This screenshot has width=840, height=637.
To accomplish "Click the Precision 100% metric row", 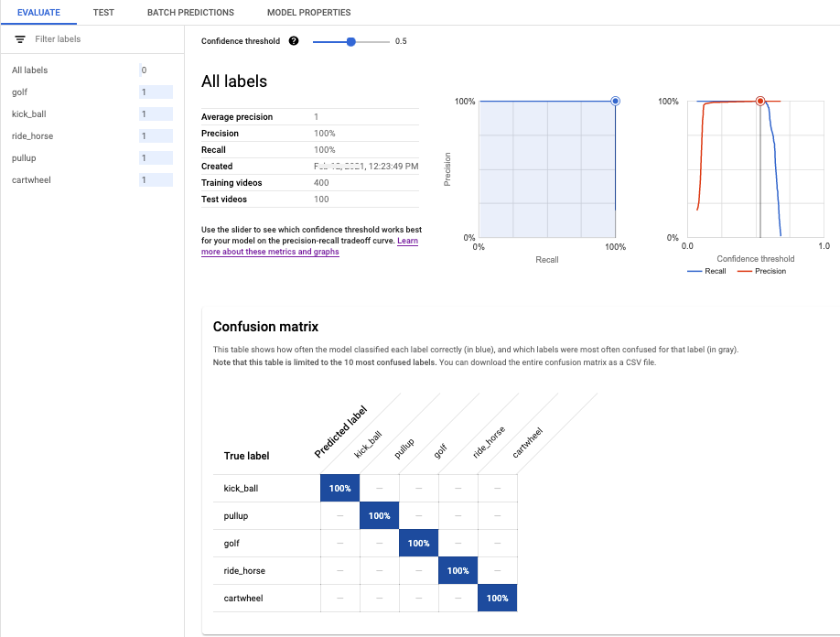I will [309, 134].
